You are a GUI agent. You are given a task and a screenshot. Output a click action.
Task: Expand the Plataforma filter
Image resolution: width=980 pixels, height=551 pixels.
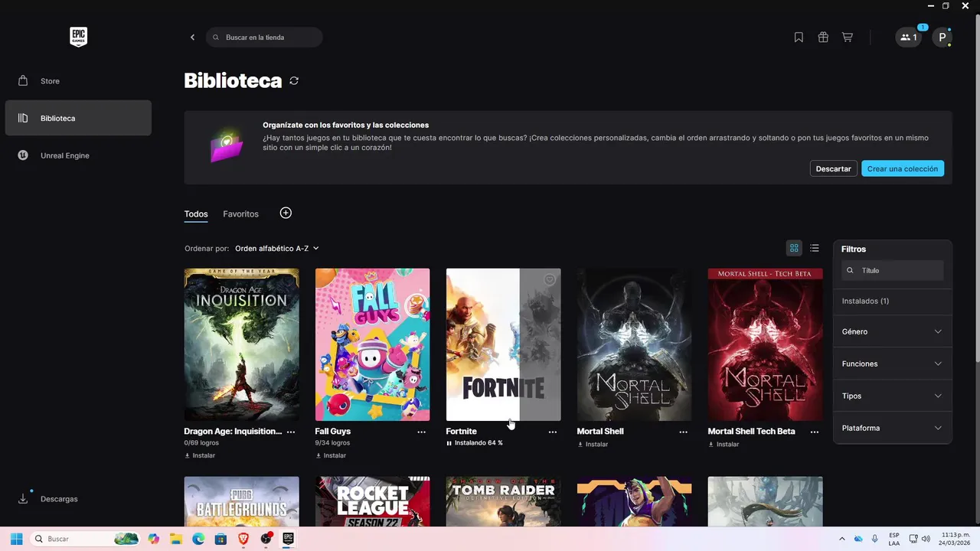coord(892,428)
